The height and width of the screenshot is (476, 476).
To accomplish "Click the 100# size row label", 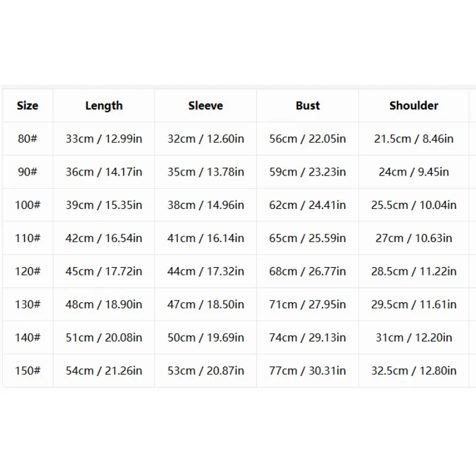I will pos(27,205).
